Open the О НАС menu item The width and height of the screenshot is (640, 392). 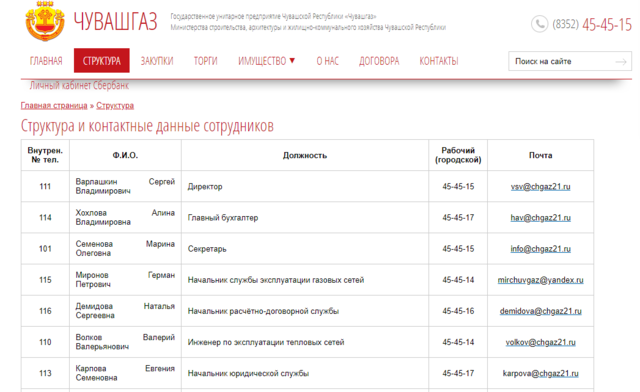click(x=328, y=61)
